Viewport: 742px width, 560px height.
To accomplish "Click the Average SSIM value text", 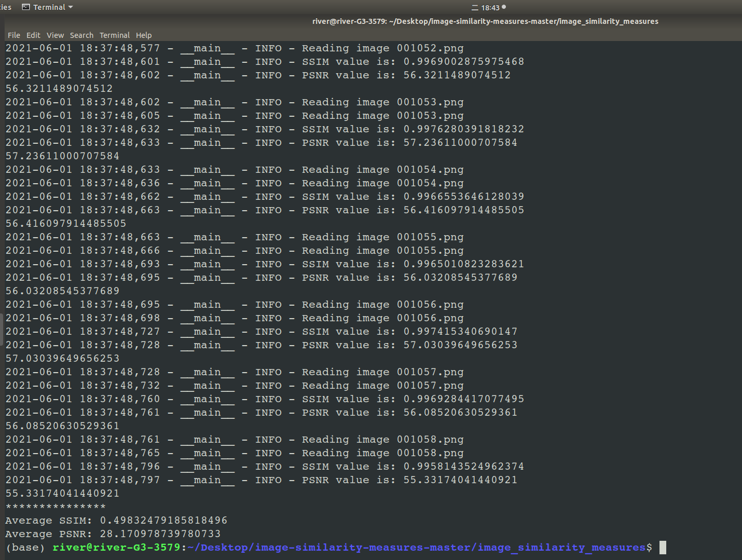I will point(164,520).
